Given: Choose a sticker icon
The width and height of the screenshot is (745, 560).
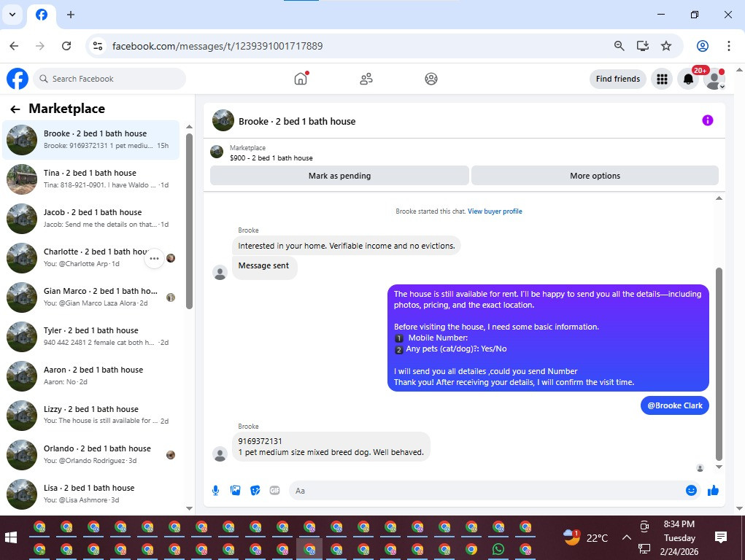Looking at the screenshot, I should (x=255, y=491).
